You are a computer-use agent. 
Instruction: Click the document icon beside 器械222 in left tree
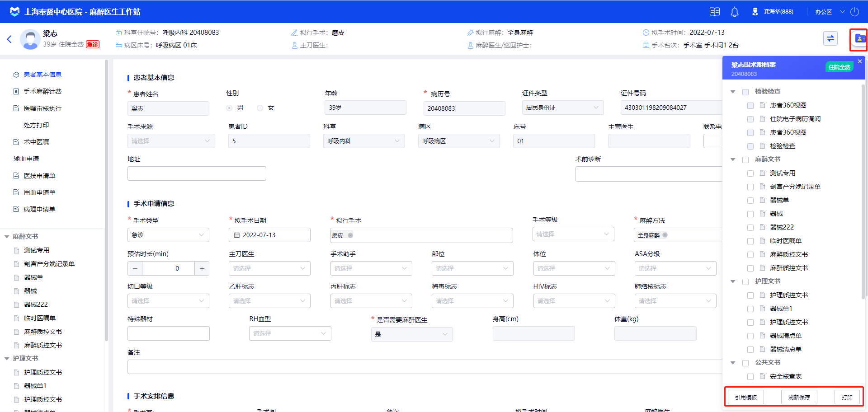pos(17,304)
